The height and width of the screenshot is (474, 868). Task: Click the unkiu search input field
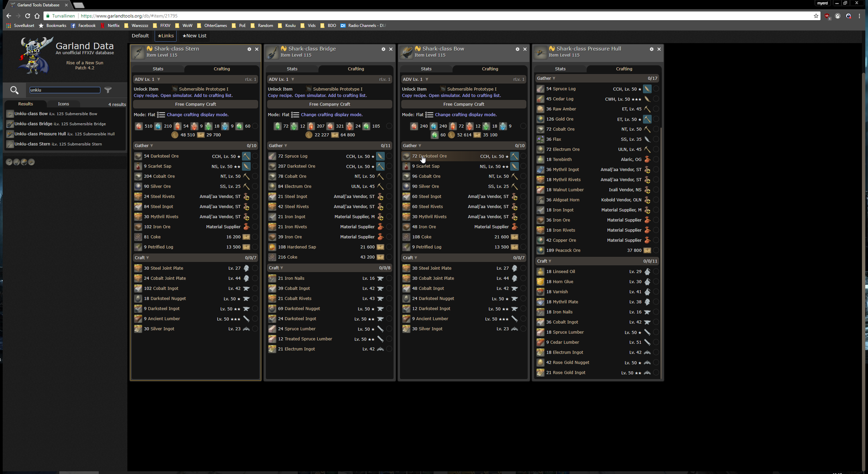65,90
